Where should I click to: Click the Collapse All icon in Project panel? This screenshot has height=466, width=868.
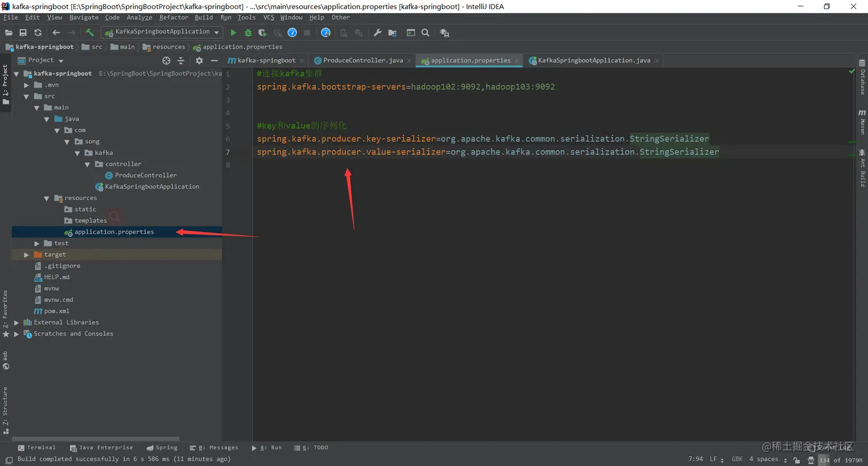181,60
